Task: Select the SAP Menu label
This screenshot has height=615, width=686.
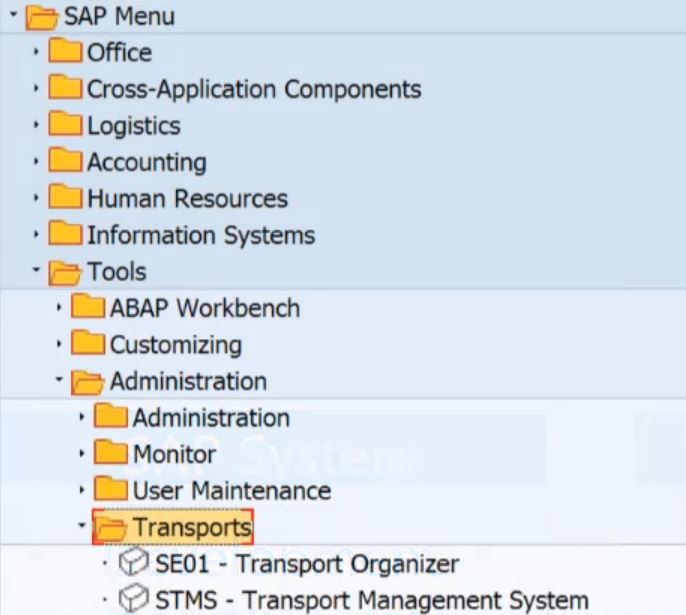Action: click(119, 17)
